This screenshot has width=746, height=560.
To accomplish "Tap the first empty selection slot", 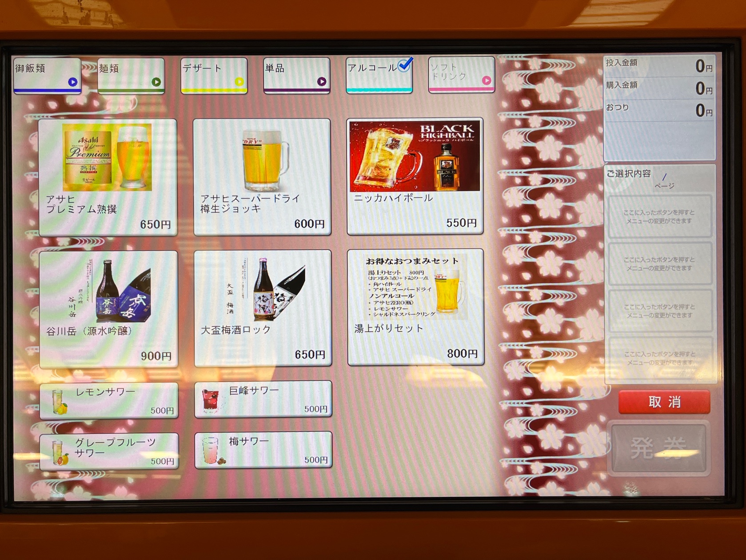I will [x=659, y=216].
